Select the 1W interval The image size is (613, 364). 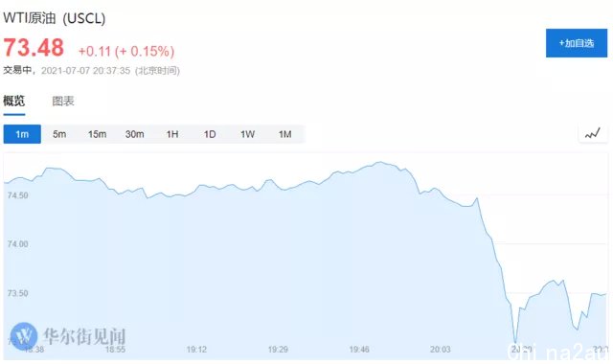coord(247,134)
